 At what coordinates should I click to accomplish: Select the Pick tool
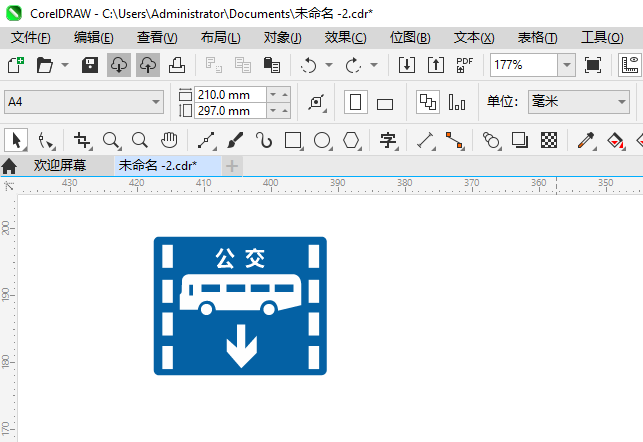coord(16,140)
